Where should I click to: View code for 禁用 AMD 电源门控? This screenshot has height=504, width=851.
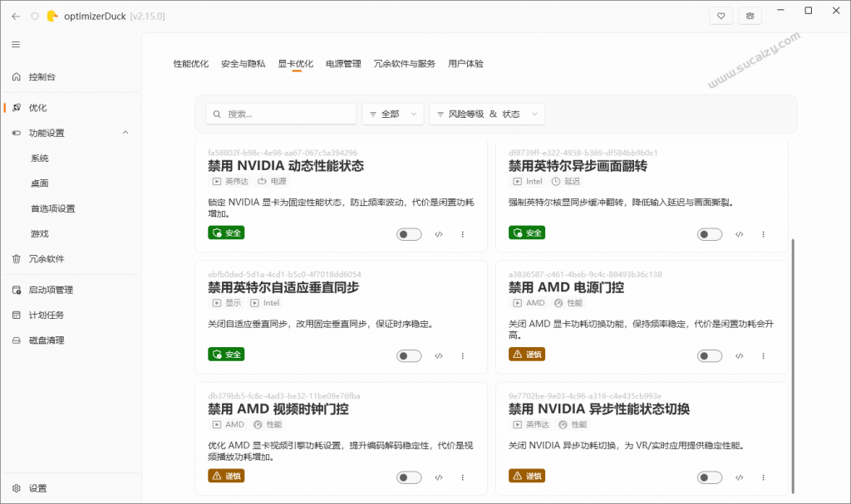click(x=739, y=356)
